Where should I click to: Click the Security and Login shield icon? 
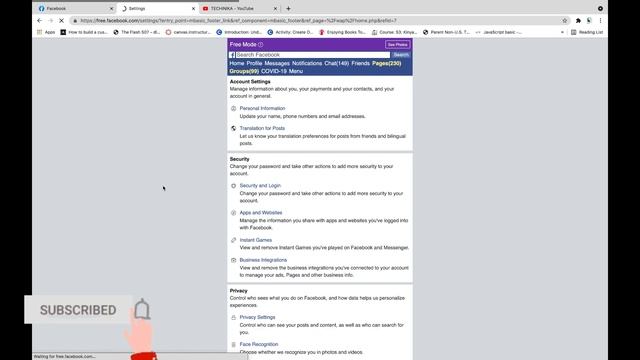pos(233,186)
